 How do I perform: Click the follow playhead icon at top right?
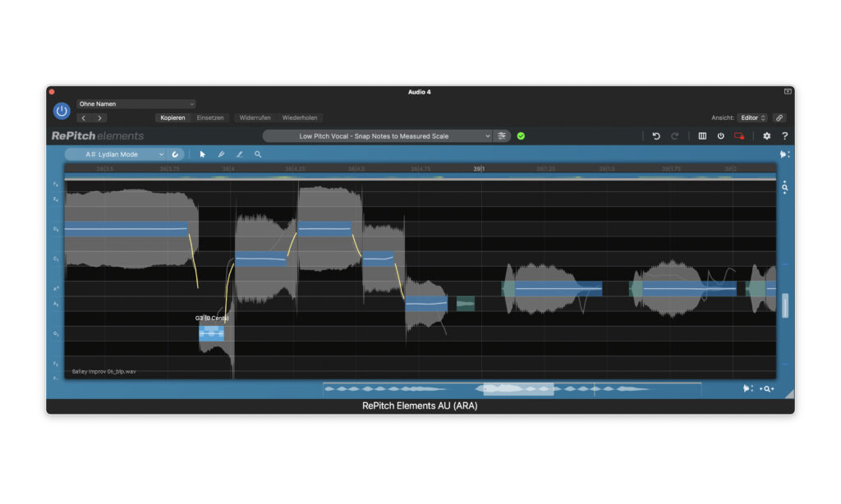784,154
